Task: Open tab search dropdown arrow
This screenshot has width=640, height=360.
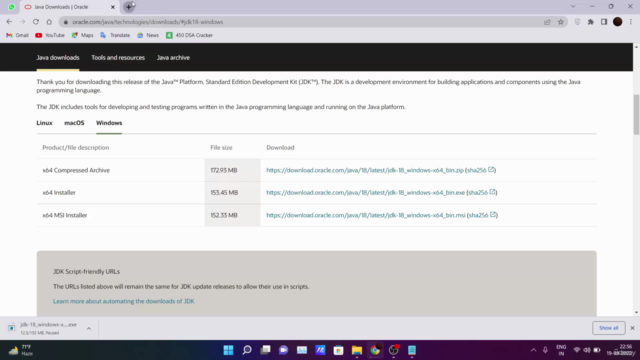Action: tap(573, 7)
